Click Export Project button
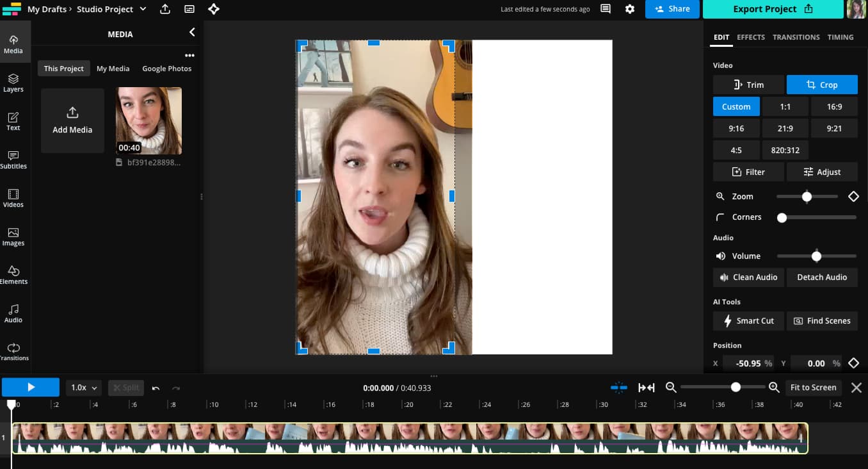 pyautogui.click(x=773, y=9)
